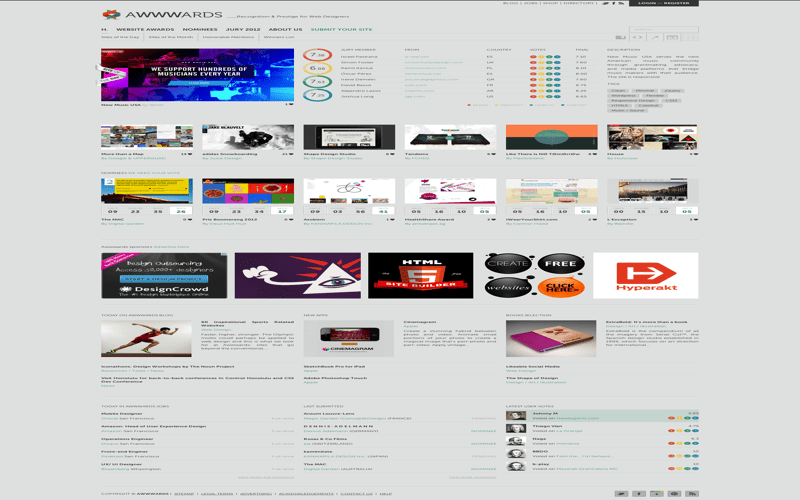
Task: Click the Mobile Designer job listing
Action: coord(122,414)
